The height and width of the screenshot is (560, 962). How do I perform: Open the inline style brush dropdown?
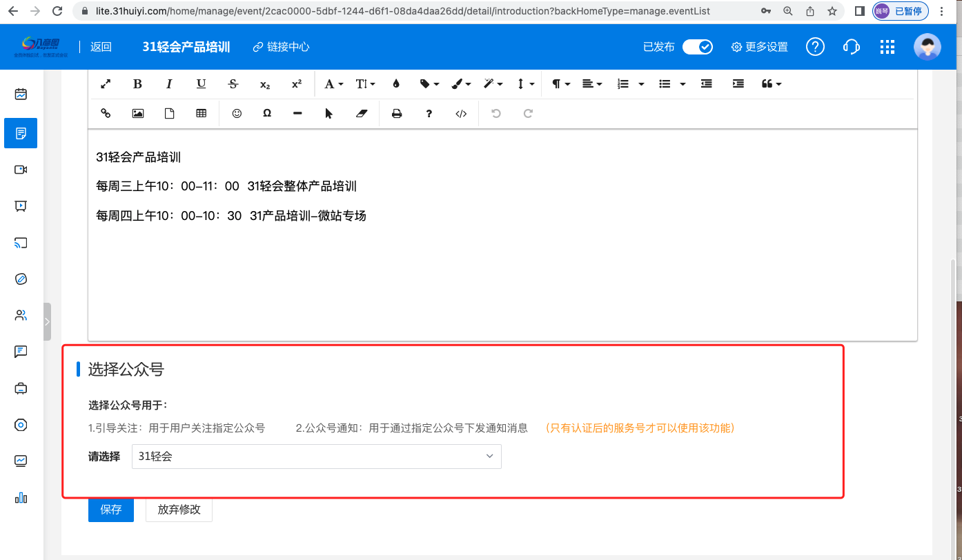tap(461, 83)
